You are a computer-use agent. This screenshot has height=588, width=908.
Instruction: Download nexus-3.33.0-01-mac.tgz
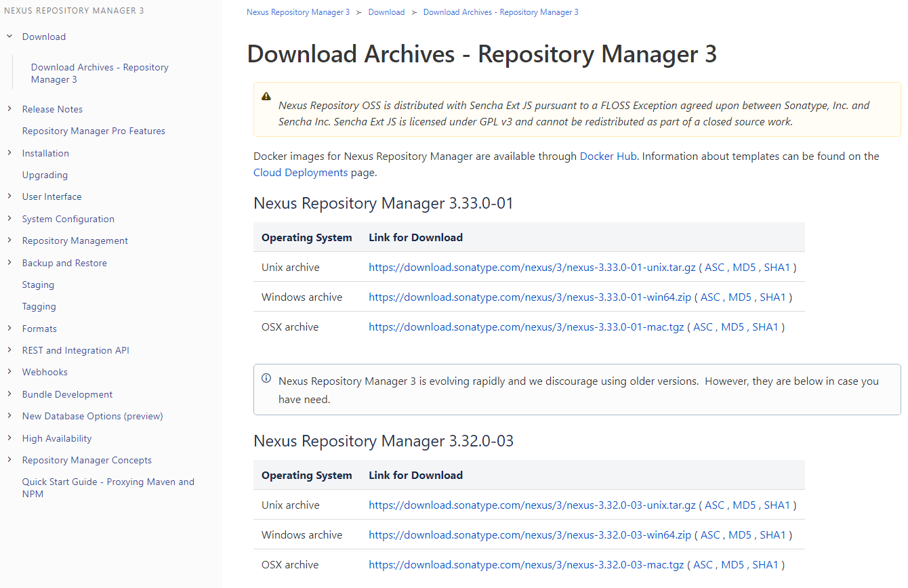(x=527, y=327)
